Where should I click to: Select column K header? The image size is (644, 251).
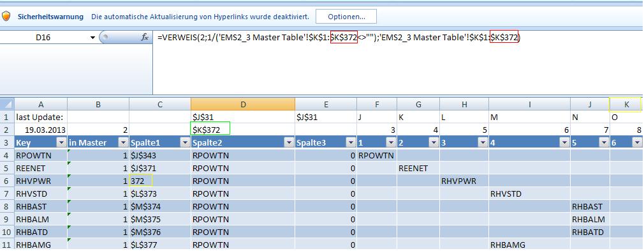(626, 105)
